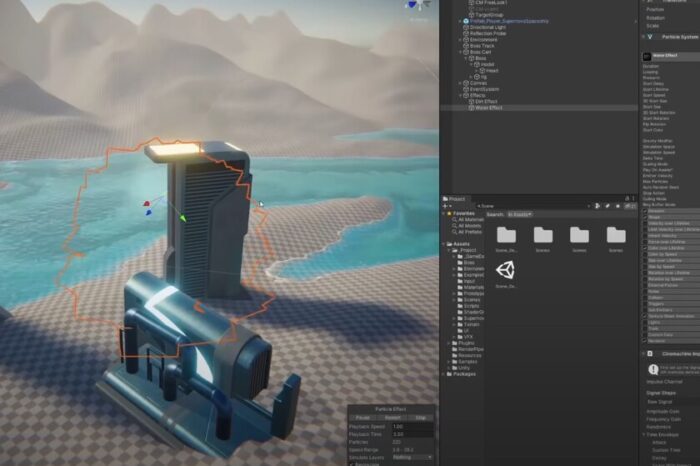The width and height of the screenshot is (700, 466).
Task: Open the Unity scene asset icon
Action: [x=506, y=270]
